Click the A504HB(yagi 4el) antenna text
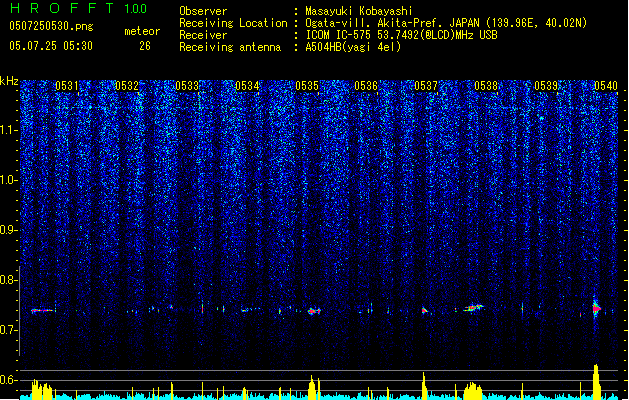Viewport: 629px width, 400px height. coord(353,47)
